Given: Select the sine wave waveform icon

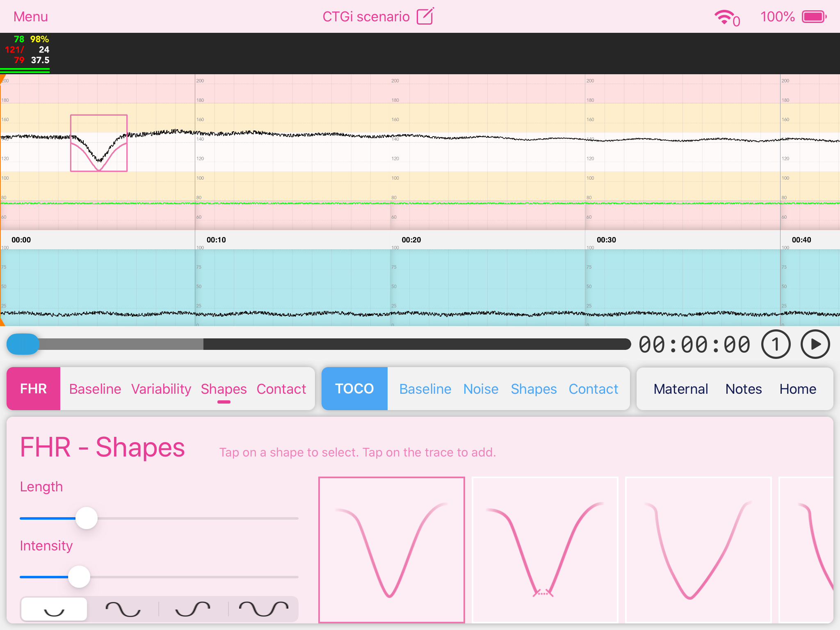Looking at the screenshot, I should tap(123, 609).
